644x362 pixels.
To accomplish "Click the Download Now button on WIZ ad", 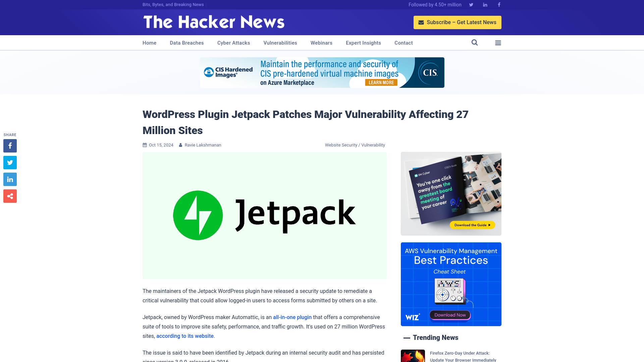I will pyautogui.click(x=450, y=315).
